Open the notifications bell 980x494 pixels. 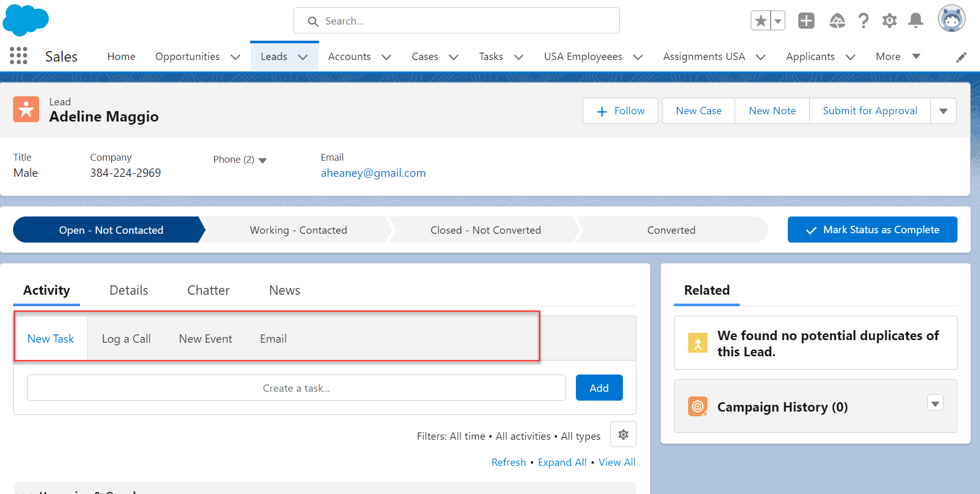(x=915, y=20)
